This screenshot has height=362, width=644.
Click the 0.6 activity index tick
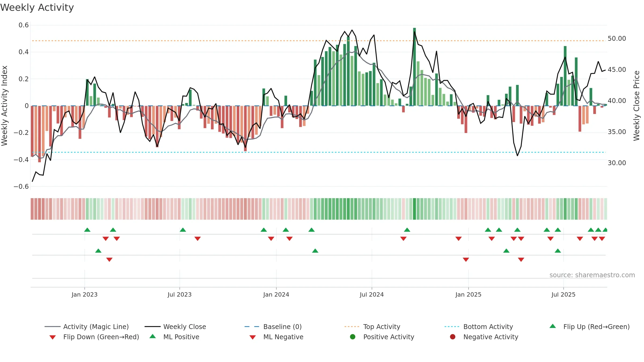(x=24, y=25)
